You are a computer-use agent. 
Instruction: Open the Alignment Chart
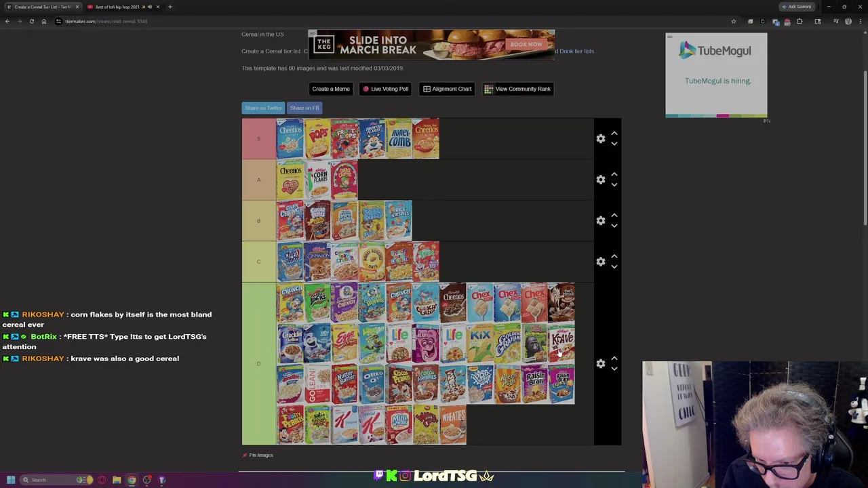click(447, 89)
